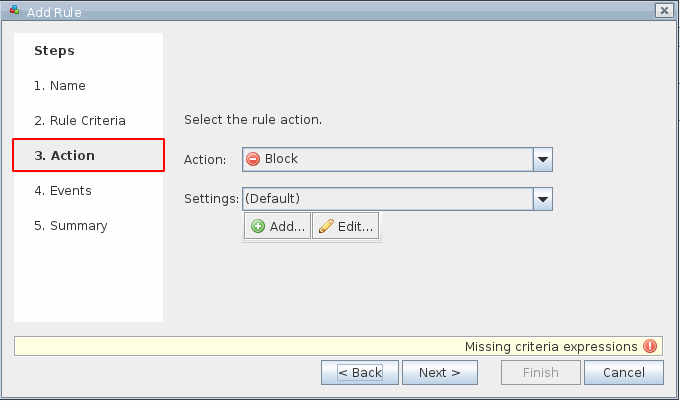Image resolution: width=680 pixels, height=402 pixels.
Task: Open the Summary step
Action: [x=71, y=226]
